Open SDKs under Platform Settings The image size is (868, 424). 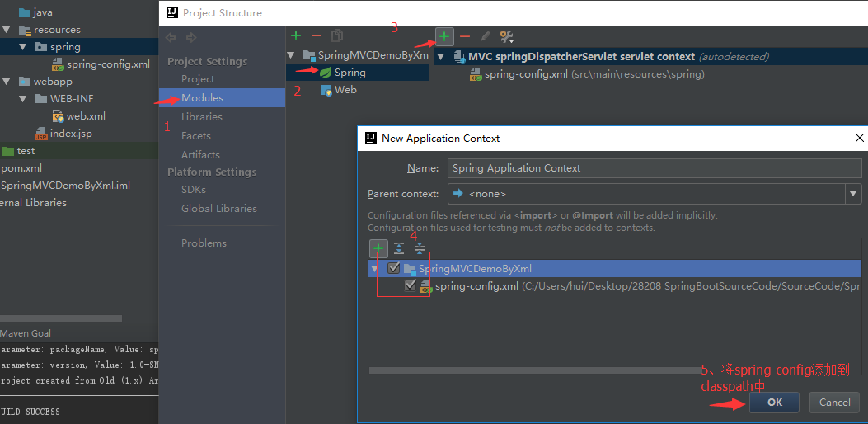pyautogui.click(x=194, y=190)
